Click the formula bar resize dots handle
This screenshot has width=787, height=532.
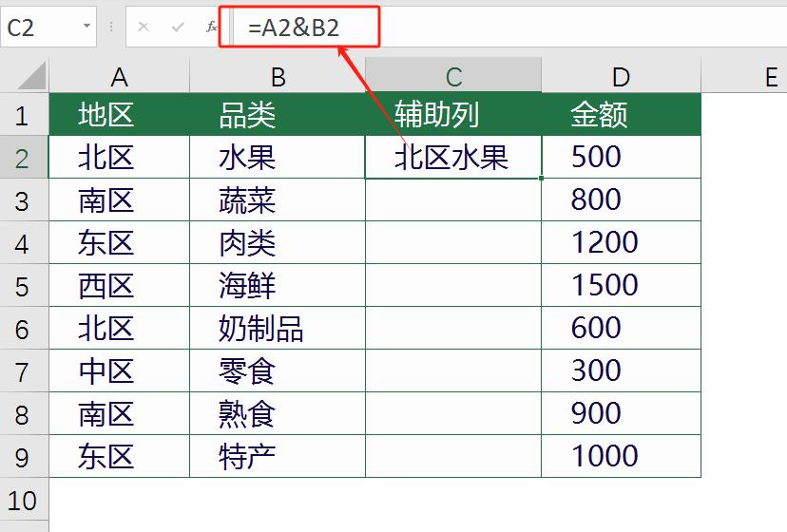click(x=111, y=27)
